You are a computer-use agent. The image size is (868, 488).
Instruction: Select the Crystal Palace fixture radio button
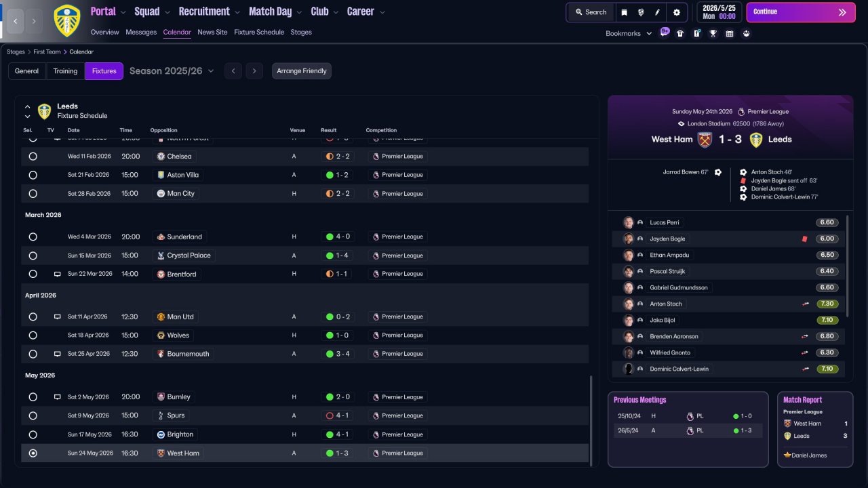click(33, 256)
